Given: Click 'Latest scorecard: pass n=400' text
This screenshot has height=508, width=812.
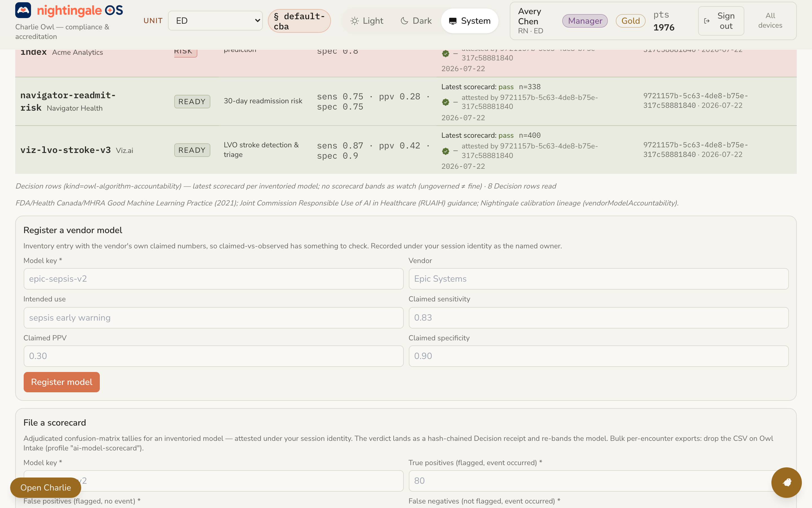Looking at the screenshot, I should [491, 135].
